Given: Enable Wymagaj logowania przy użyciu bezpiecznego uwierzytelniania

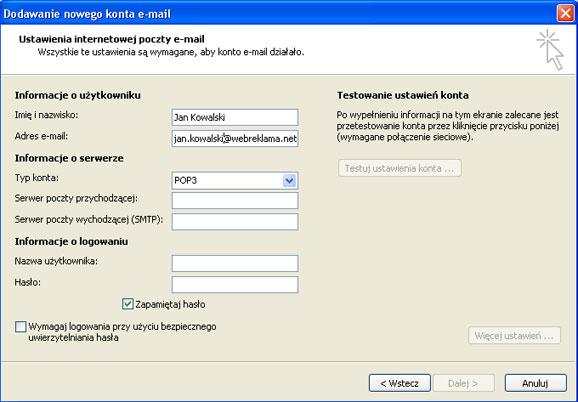Looking at the screenshot, I should click(21, 326).
